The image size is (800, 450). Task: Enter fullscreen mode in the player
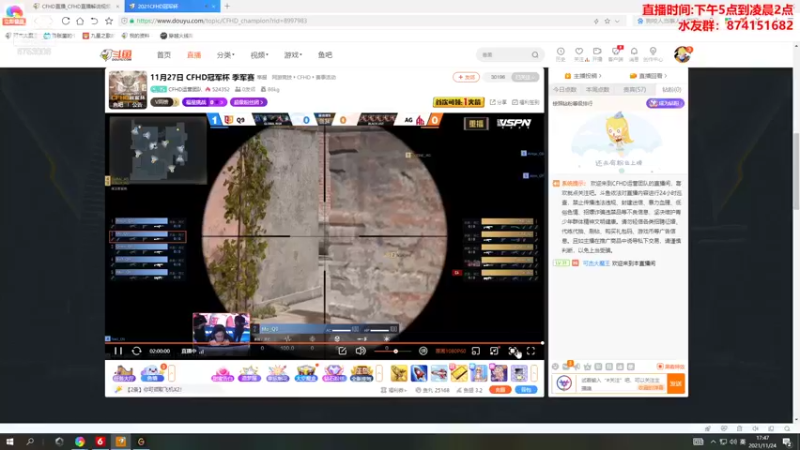(531, 351)
